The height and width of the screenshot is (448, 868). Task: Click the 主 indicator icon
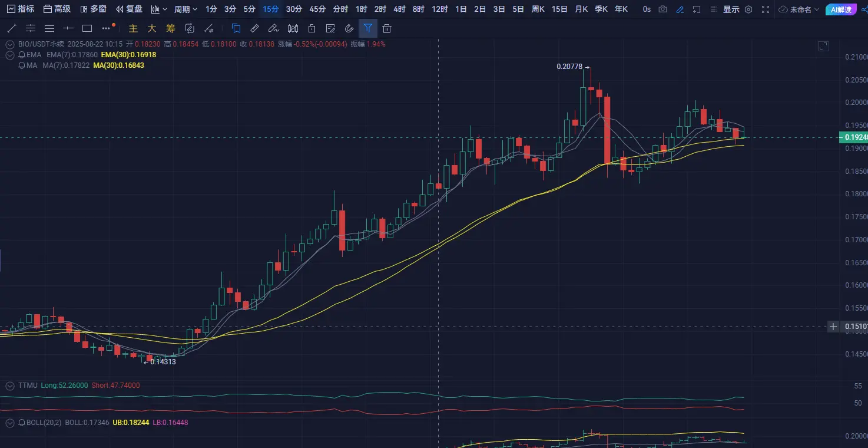(133, 28)
